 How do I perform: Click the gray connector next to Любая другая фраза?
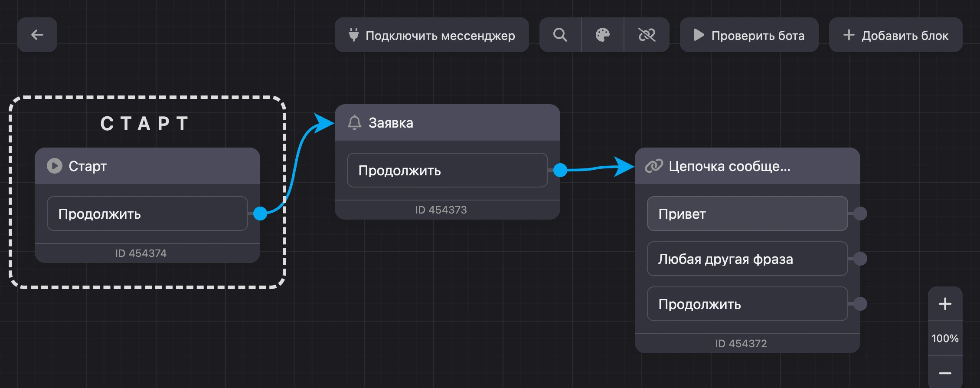(x=860, y=259)
